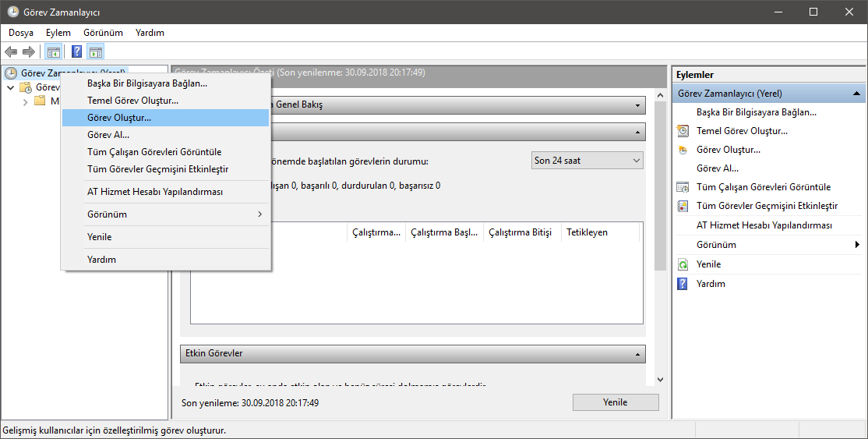Click Temel Görev Oluştur... in Eylemler pane
This screenshot has height=439, width=868.
click(x=742, y=131)
